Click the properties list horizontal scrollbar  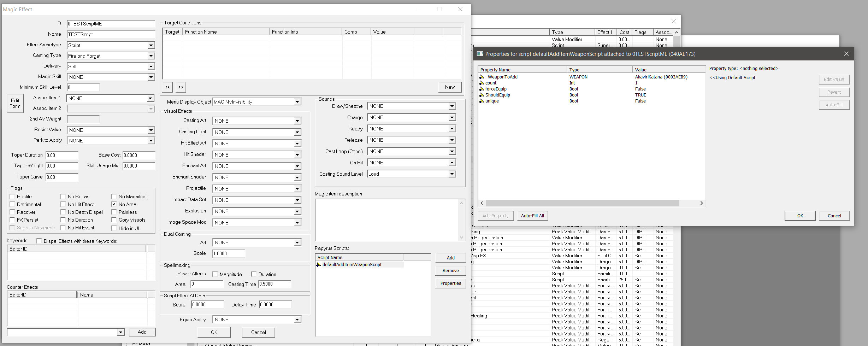click(582, 203)
